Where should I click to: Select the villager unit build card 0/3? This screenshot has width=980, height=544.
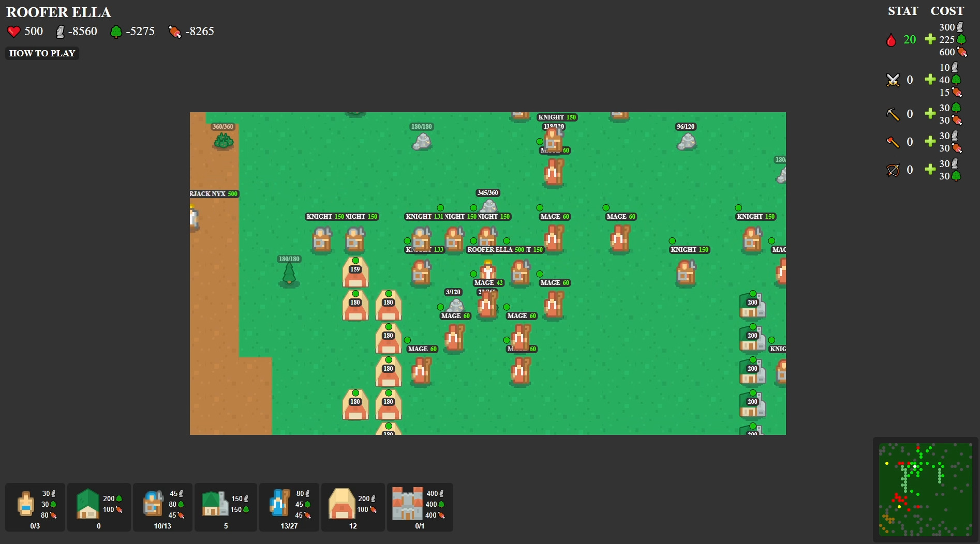35,507
